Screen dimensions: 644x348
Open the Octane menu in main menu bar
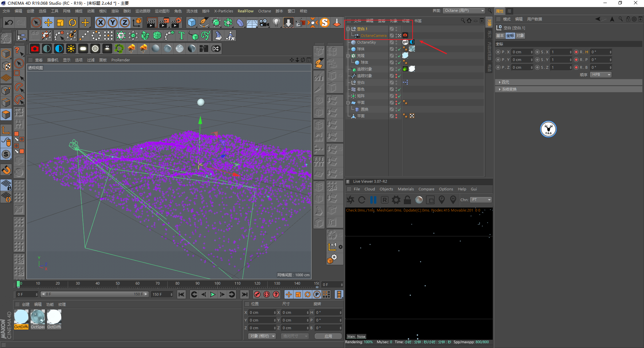tap(264, 11)
